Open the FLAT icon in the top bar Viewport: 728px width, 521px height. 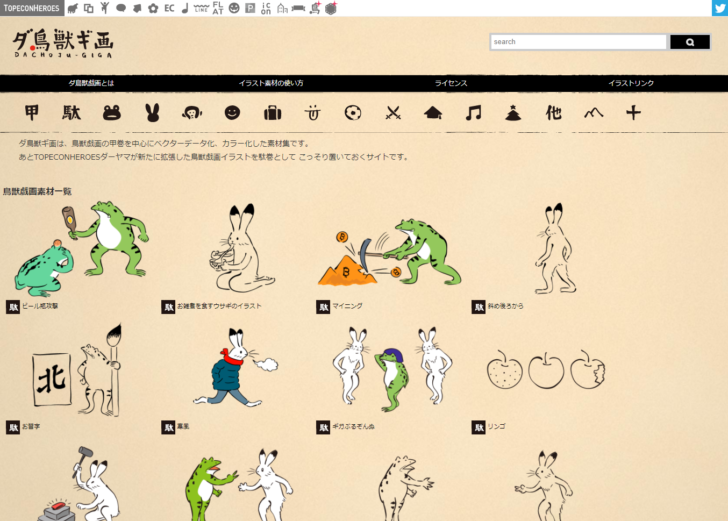pos(218,8)
